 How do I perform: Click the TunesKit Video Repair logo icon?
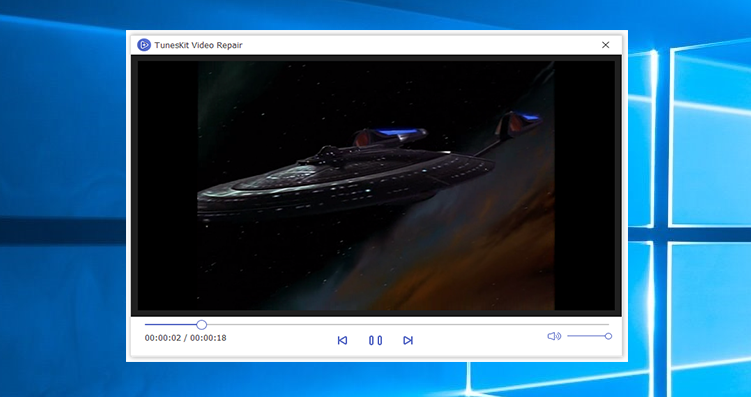click(144, 45)
